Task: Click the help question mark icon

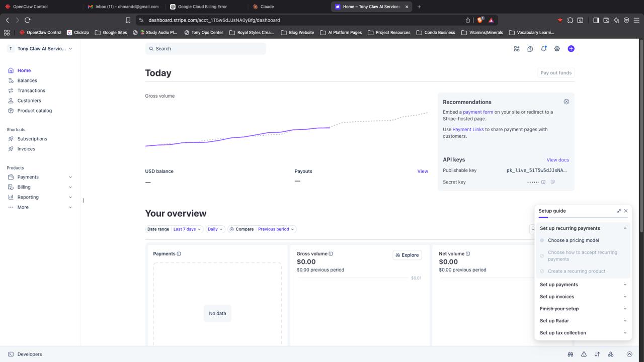Action: (x=530, y=49)
